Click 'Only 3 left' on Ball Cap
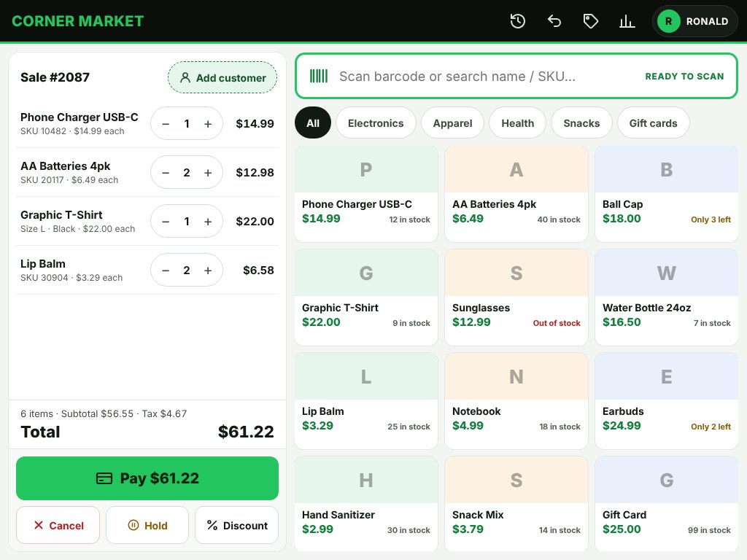 [x=711, y=219]
